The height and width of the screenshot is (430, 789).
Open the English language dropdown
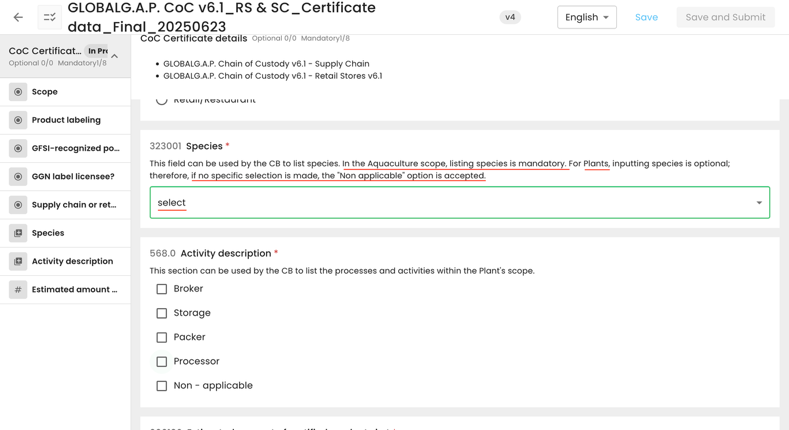pos(587,17)
